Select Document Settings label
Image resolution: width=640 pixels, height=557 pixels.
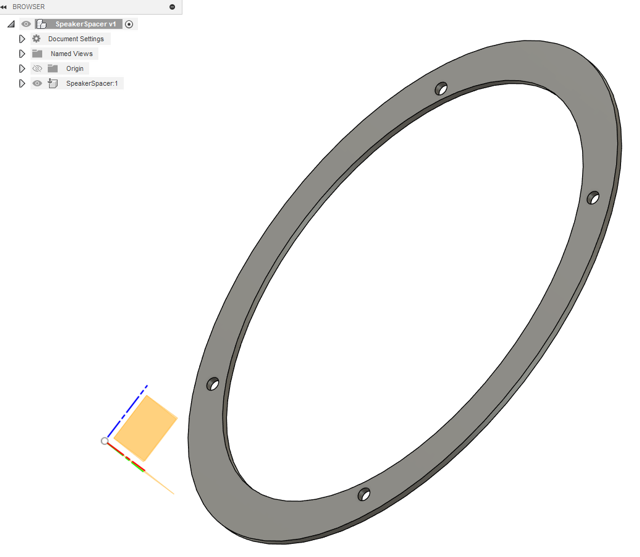pyautogui.click(x=76, y=39)
